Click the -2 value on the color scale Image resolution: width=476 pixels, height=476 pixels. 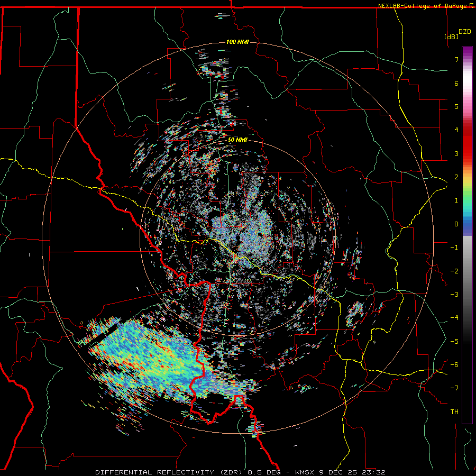click(x=454, y=271)
